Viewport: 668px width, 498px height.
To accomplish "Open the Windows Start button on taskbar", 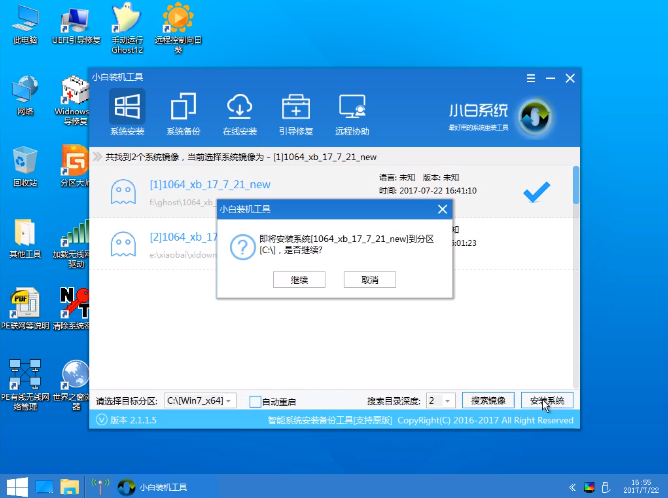I will [x=13, y=487].
